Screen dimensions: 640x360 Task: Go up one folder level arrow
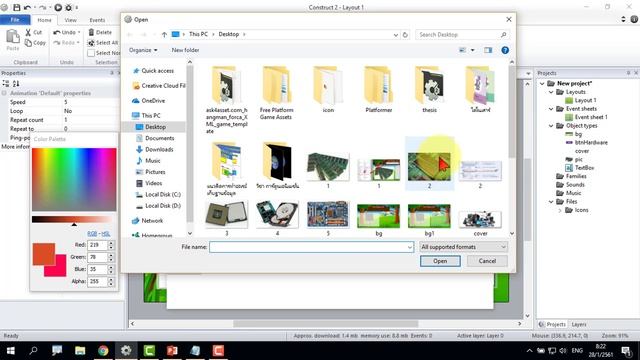[x=164, y=35]
